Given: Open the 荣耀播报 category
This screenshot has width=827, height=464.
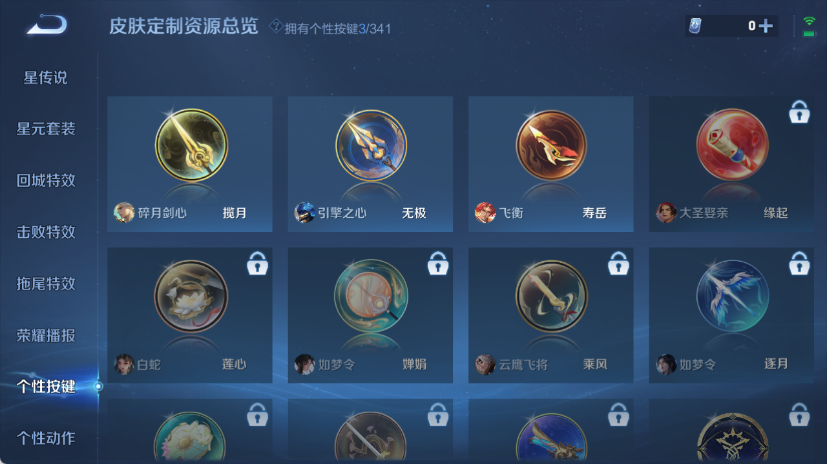Looking at the screenshot, I should pyautogui.click(x=46, y=335).
